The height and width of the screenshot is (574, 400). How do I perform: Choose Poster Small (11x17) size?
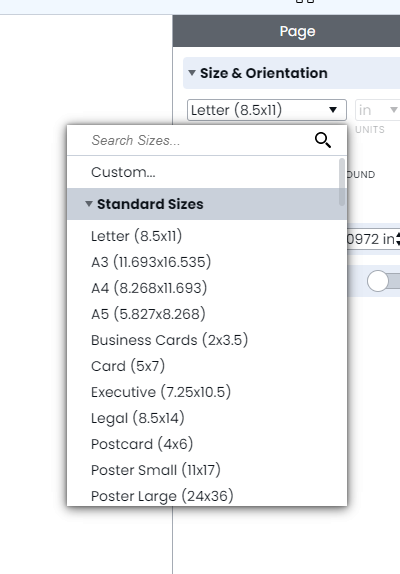[156, 470]
